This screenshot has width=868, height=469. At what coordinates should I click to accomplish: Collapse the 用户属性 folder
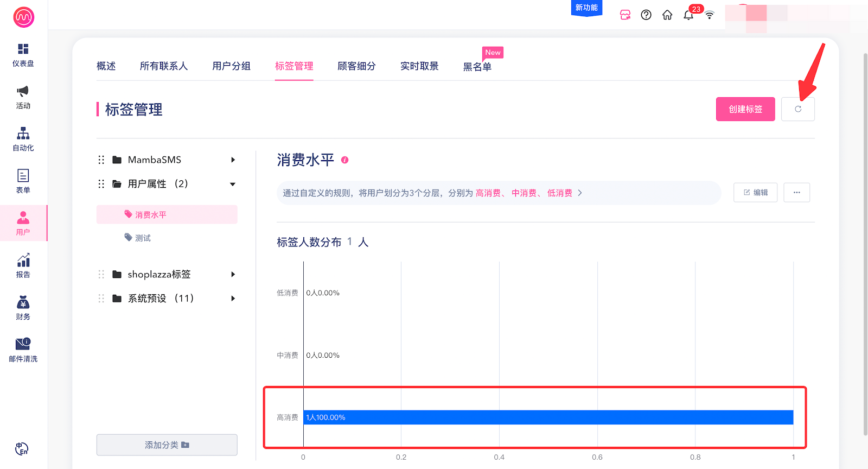tap(233, 185)
